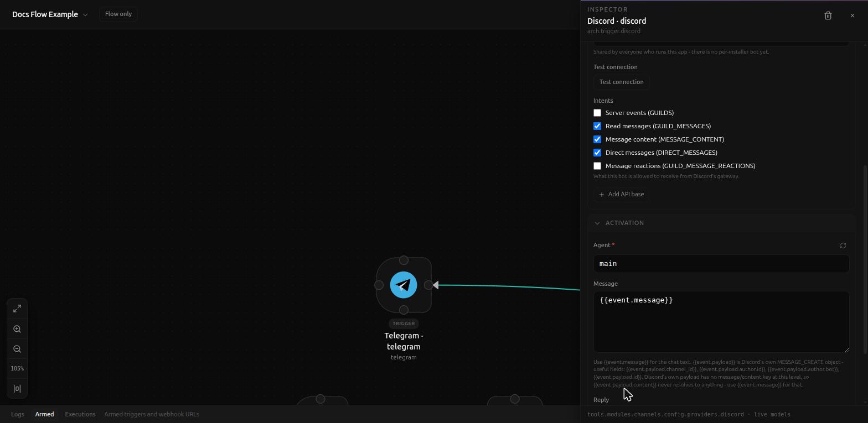Click Add API base button
This screenshot has height=423, width=868.
(621, 194)
